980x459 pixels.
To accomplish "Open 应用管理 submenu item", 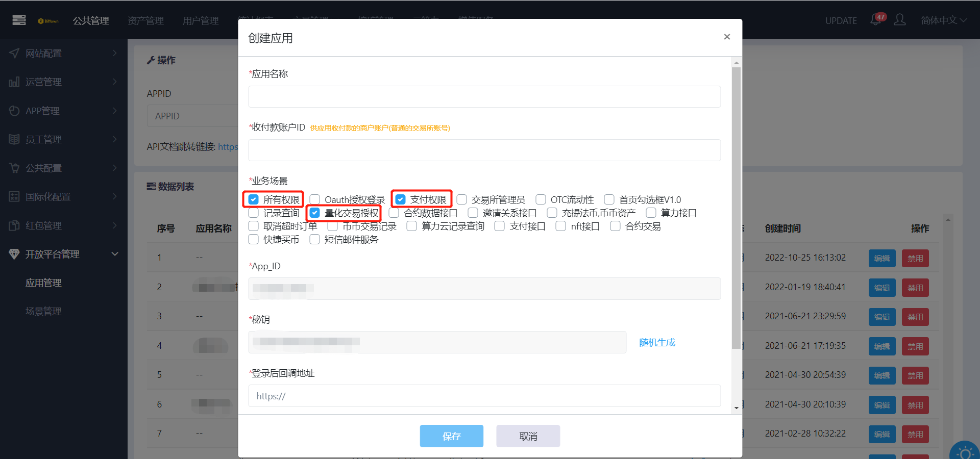I will pyautogui.click(x=43, y=283).
